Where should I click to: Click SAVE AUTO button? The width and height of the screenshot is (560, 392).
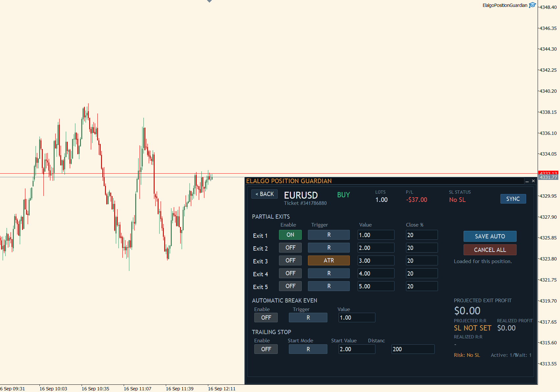point(490,236)
